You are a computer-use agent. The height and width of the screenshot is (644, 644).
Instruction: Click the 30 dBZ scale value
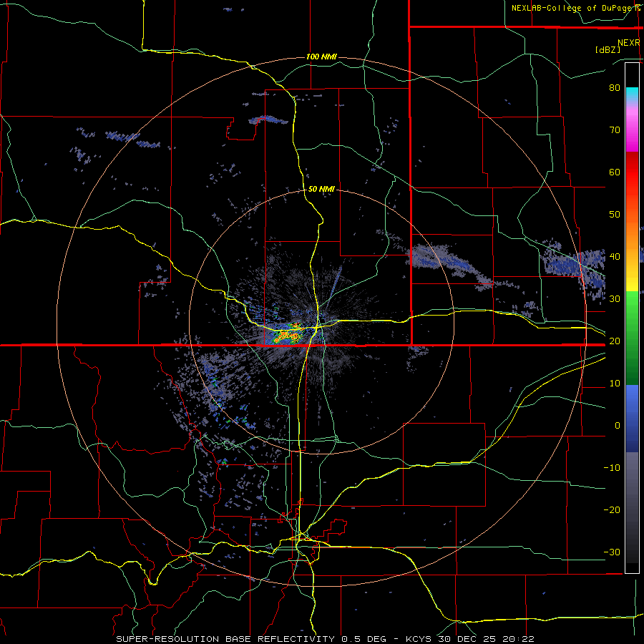[615, 299]
